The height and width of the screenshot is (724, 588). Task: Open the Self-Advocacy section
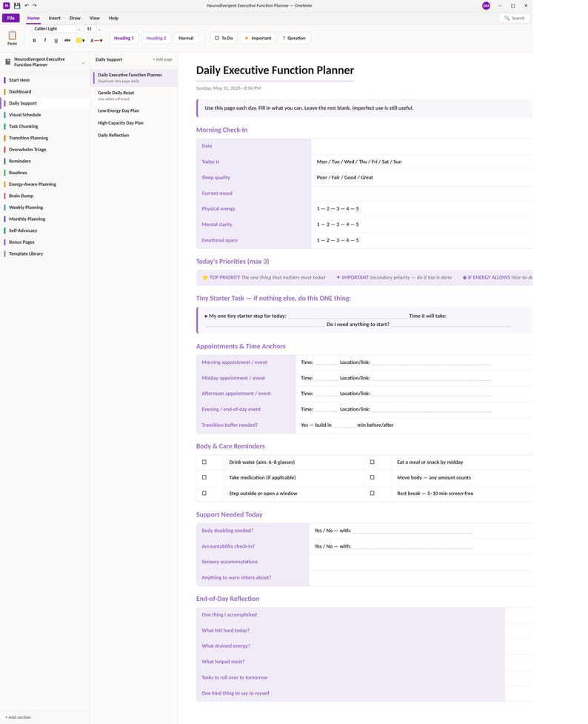[x=45, y=230]
